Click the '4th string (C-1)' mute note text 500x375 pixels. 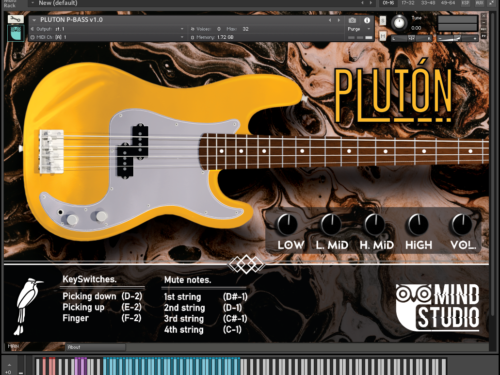tap(203, 330)
